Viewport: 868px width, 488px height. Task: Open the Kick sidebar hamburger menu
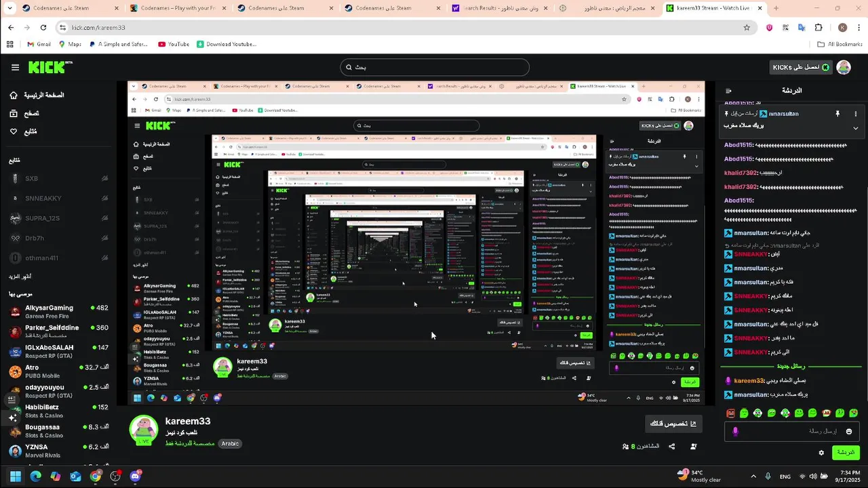point(15,67)
